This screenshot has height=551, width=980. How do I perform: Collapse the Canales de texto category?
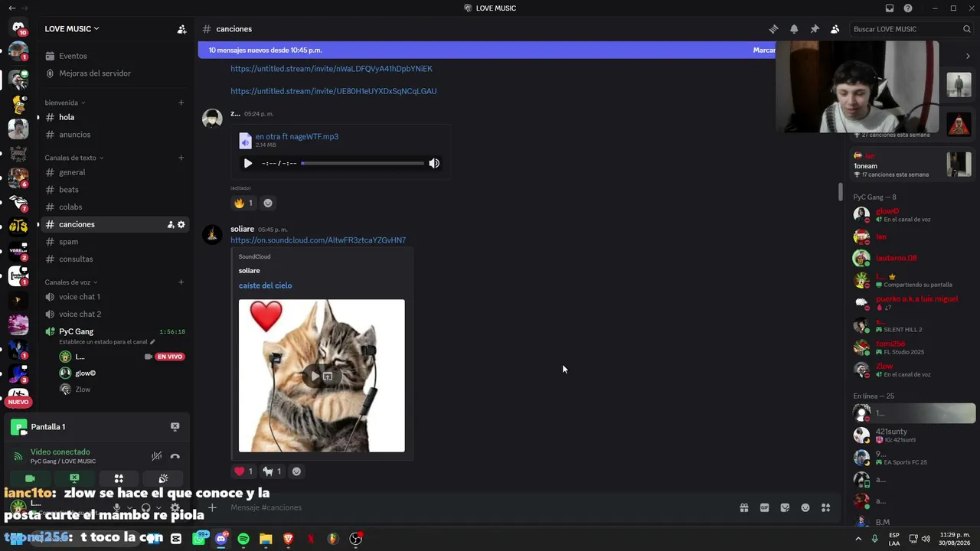(74, 158)
